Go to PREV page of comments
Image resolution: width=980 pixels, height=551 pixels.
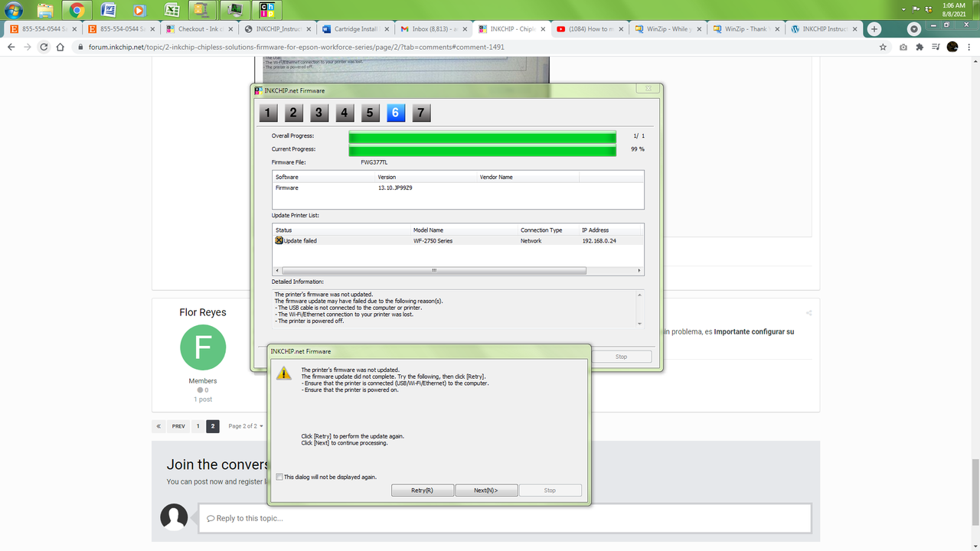(178, 426)
